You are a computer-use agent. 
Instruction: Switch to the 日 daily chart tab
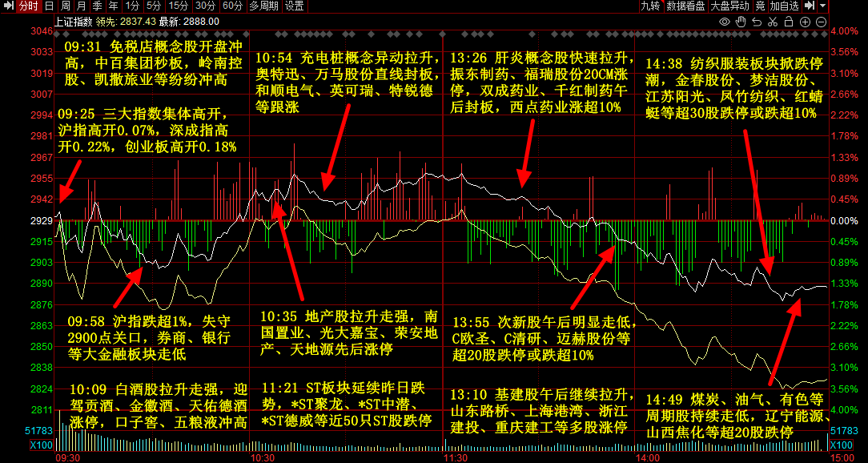[x=50, y=6]
